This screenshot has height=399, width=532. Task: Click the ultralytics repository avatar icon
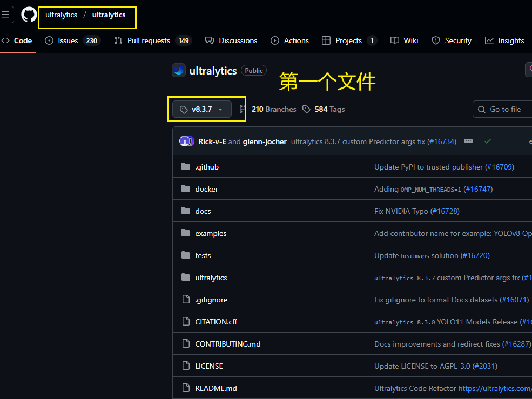tap(179, 70)
